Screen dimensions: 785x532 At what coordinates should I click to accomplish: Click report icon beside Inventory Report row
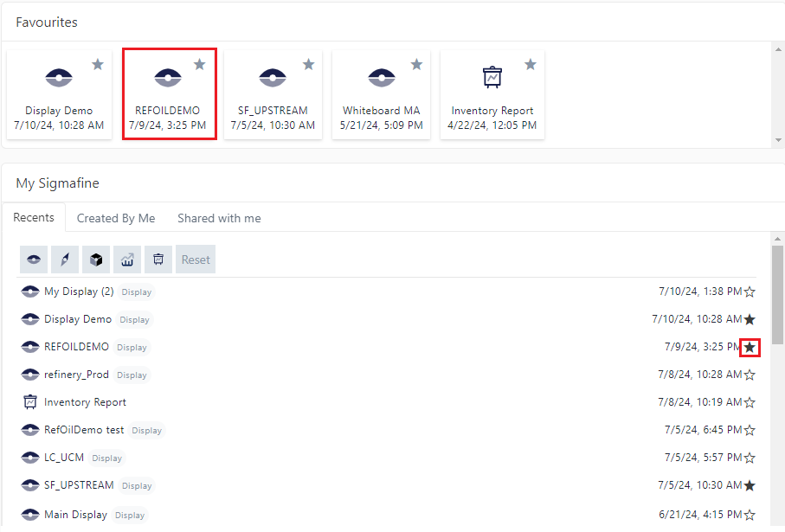(30, 402)
